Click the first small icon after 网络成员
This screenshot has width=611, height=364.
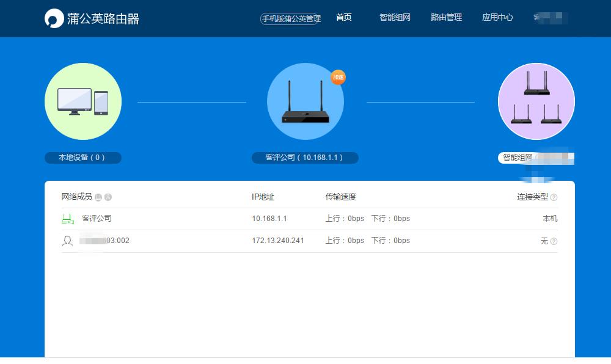(98, 197)
